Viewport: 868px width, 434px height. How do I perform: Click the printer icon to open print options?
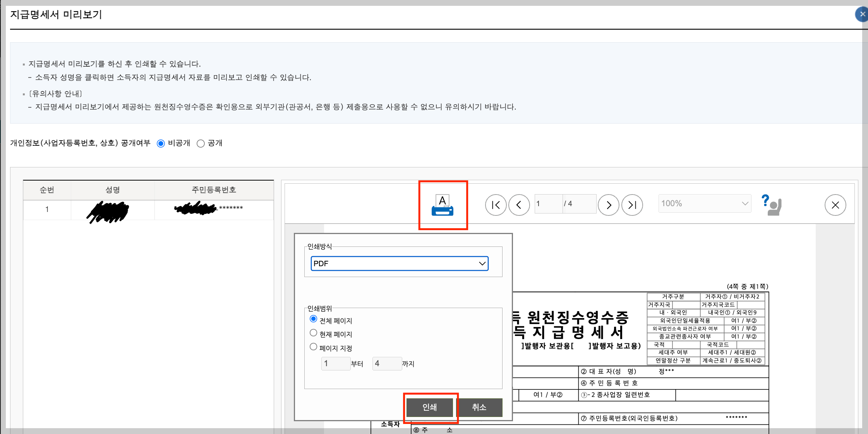coord(443,205)
